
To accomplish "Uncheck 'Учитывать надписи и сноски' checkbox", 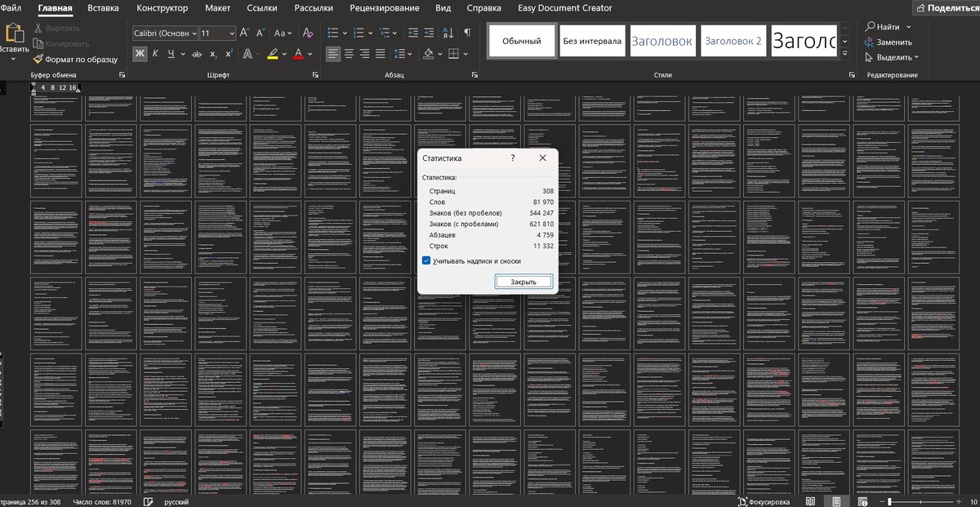I will [426, 261].
